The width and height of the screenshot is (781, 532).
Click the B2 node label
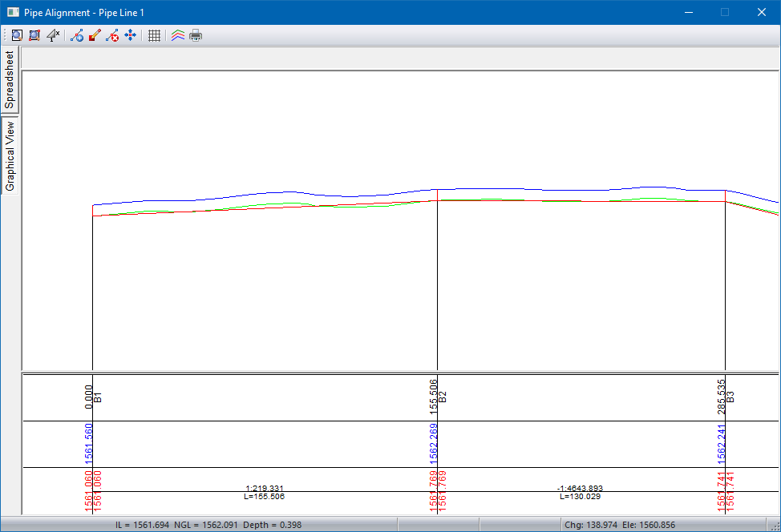[x=443, y=397]
